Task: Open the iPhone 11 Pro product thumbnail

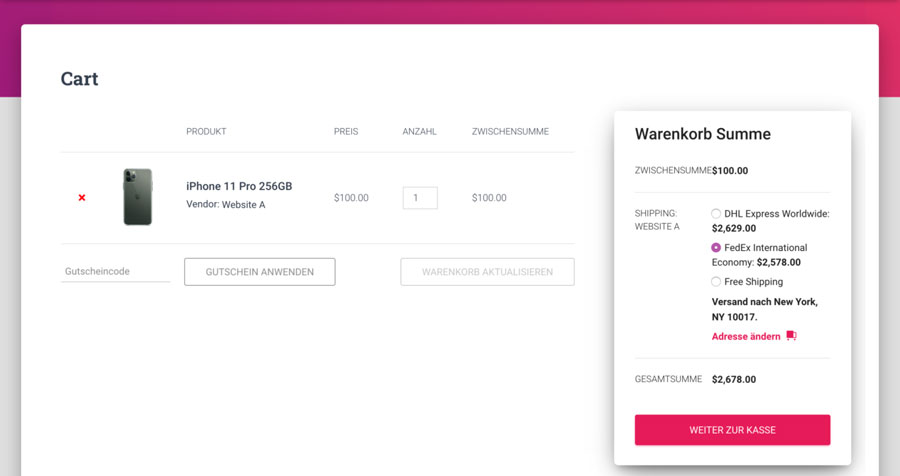Action: pos(138,197)
